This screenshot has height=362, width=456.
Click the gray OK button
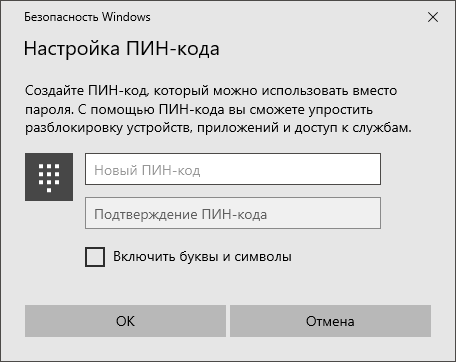125,321
